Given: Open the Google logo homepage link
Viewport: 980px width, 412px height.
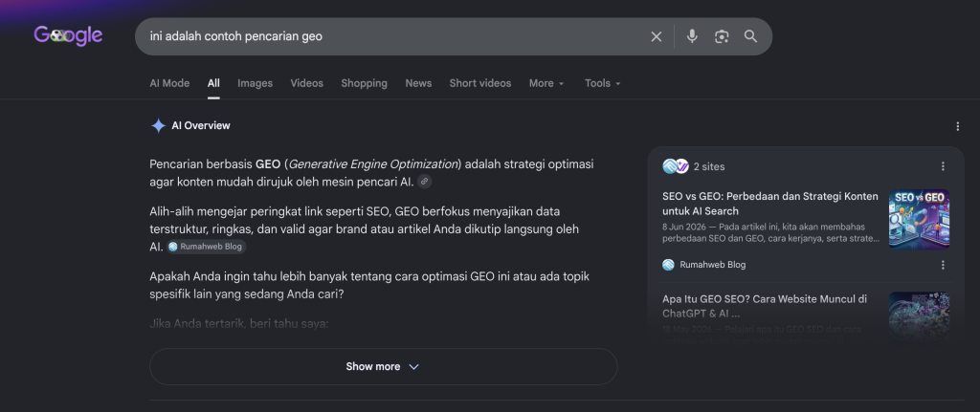Looking at the screenshot, I should pos(68,35).
